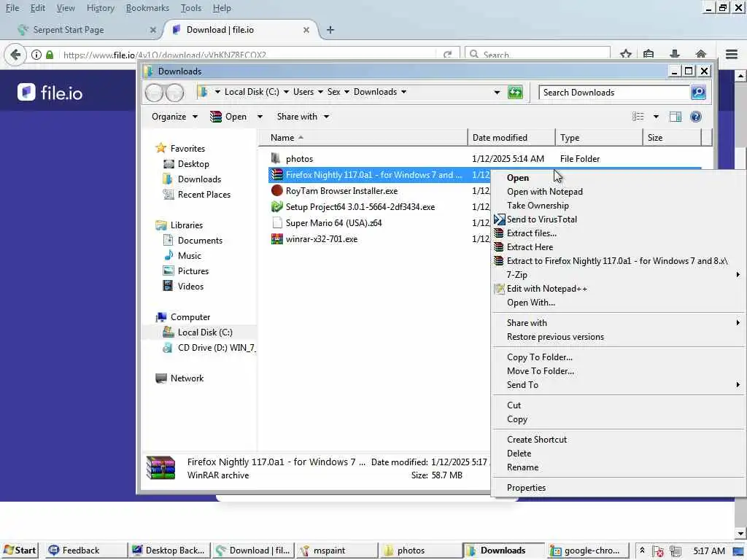Click the Search Downloads input field
This screenshot has width=747, height=560.
[614, 93]
